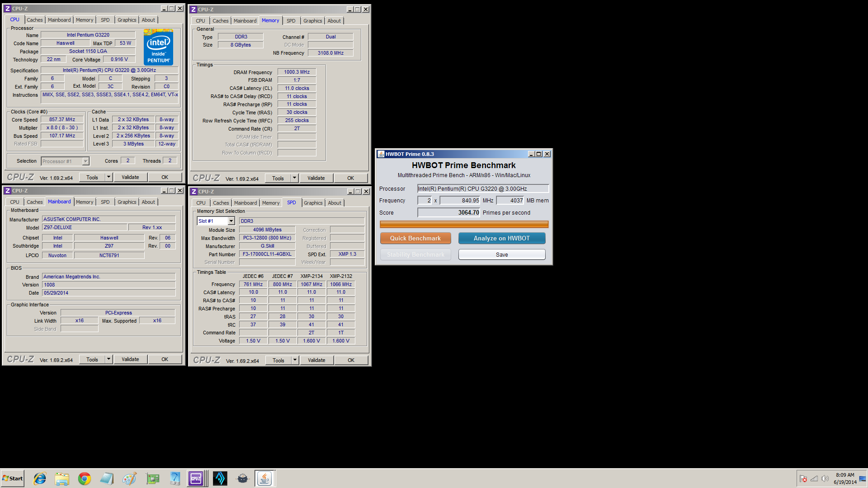This screenshot has height=488, width=868.
Task: Click the HWBOT Processor name field
Action: coord(483,189)
